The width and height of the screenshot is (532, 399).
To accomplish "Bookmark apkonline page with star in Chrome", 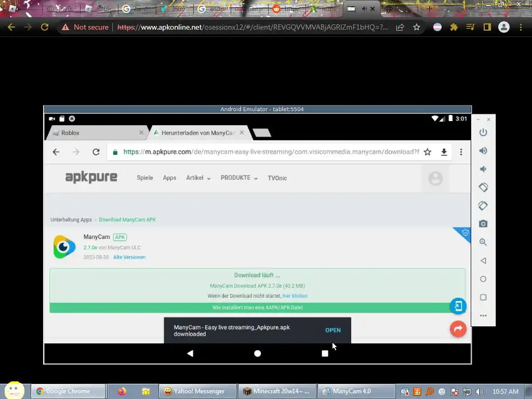I will 417,27.
